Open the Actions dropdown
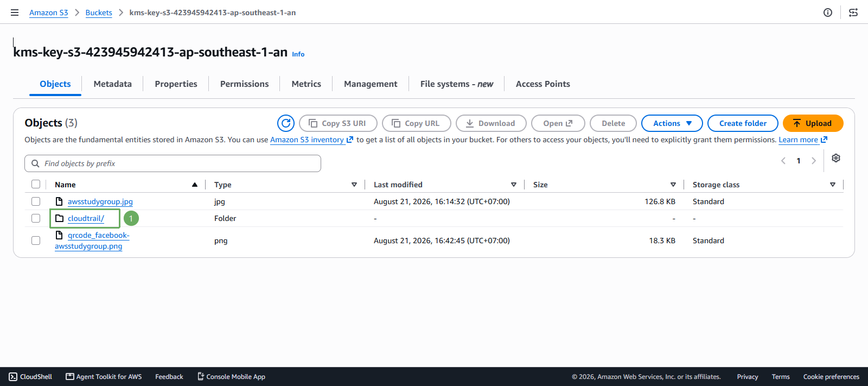 [x=672, y=123]
